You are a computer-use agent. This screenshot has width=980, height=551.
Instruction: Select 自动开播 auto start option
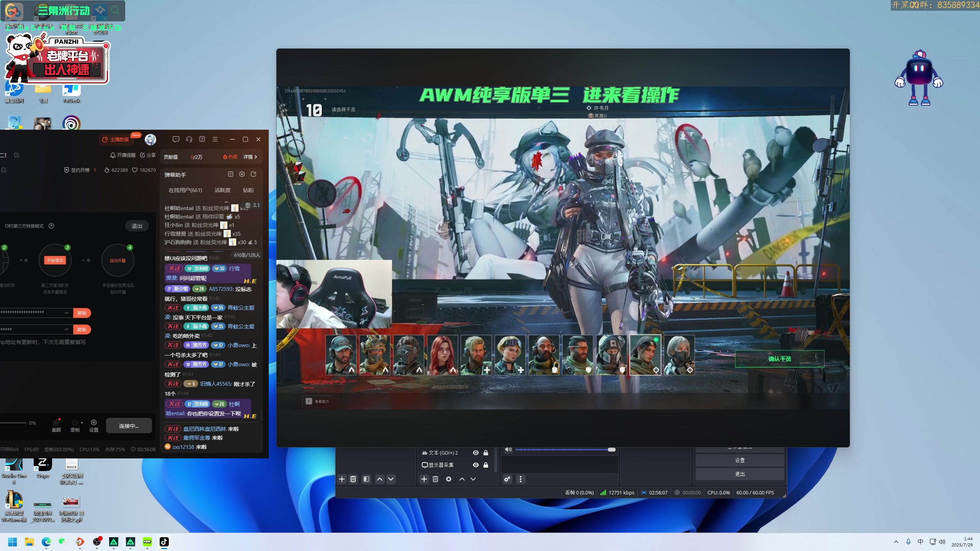(118, 261)
